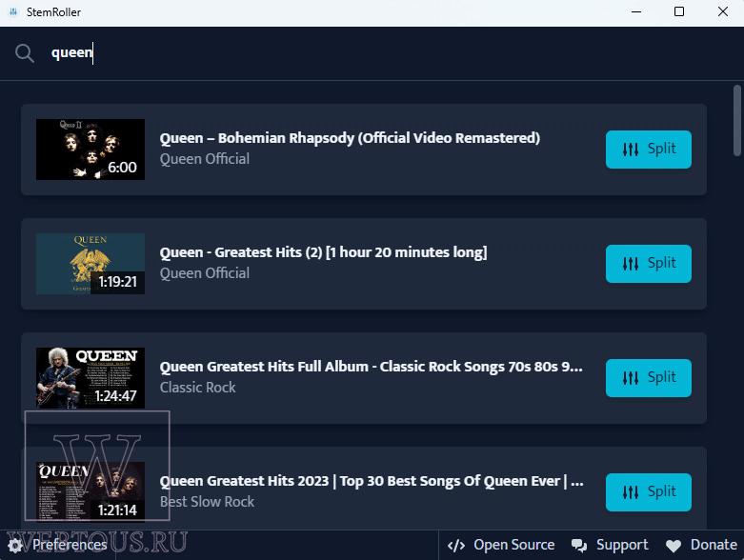Split the Bohemian Rhapsody video
The height and width of the screenshot is (560, 744).
pos(648,150)
